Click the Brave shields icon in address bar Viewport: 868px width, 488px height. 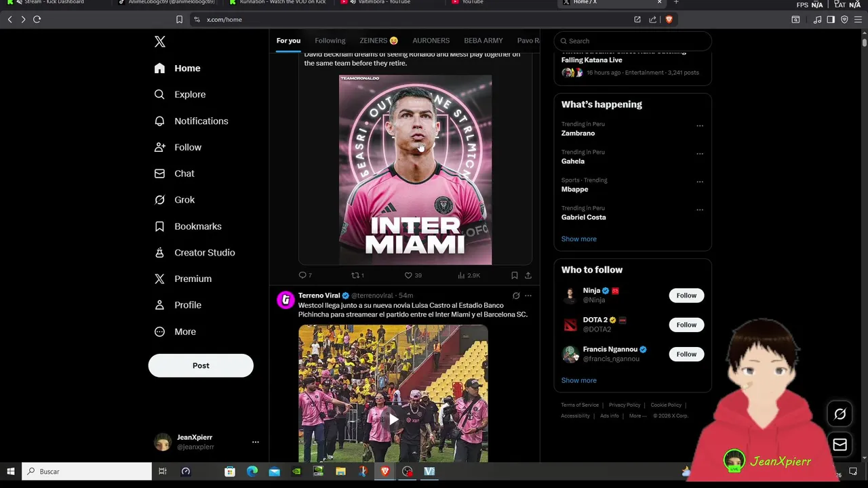(669, 20)
